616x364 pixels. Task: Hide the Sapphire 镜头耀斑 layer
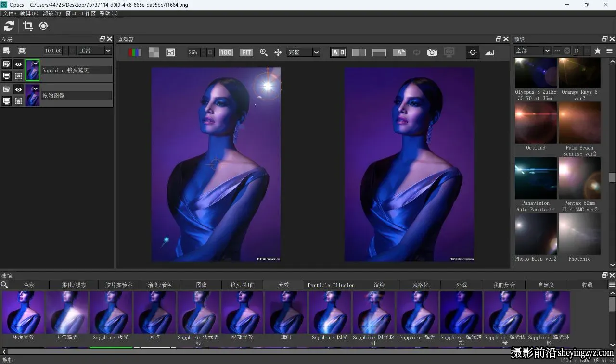tap(18, 64)
